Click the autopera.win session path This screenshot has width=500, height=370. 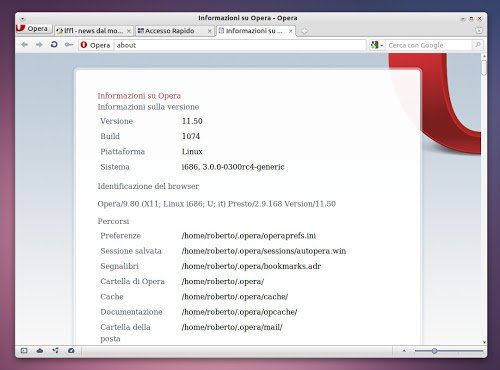point(264,251)
